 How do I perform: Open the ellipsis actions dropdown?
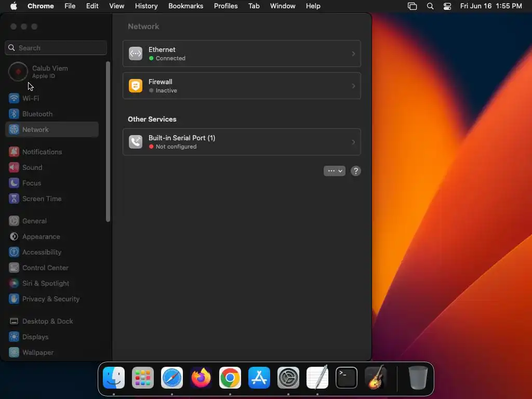(335, 171)
